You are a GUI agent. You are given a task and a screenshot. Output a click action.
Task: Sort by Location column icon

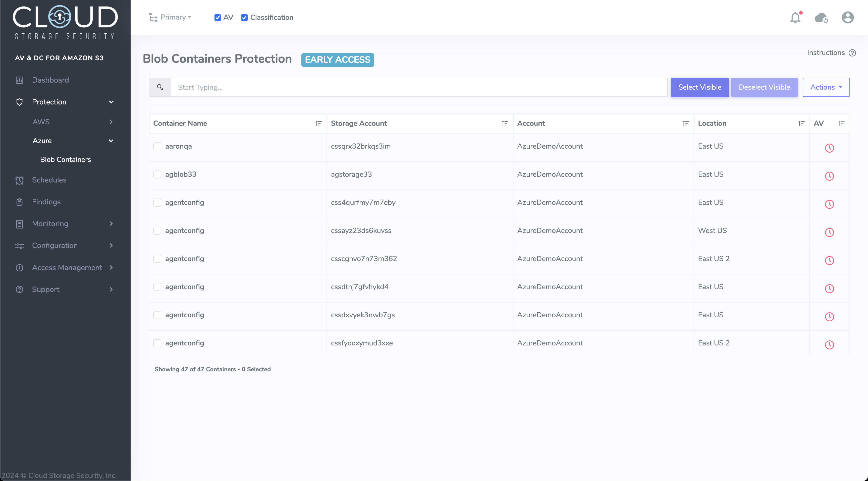click(801, 123)
